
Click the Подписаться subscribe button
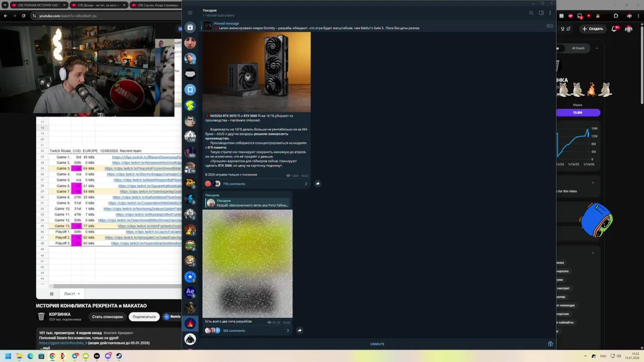coord(144,317)
